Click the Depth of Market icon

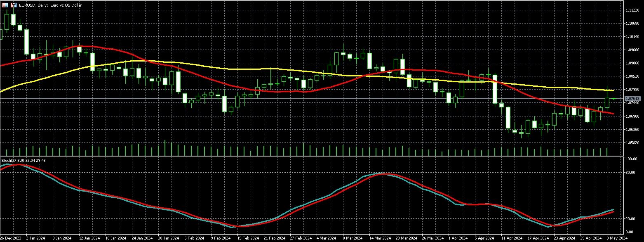click(x=5, y=5)
